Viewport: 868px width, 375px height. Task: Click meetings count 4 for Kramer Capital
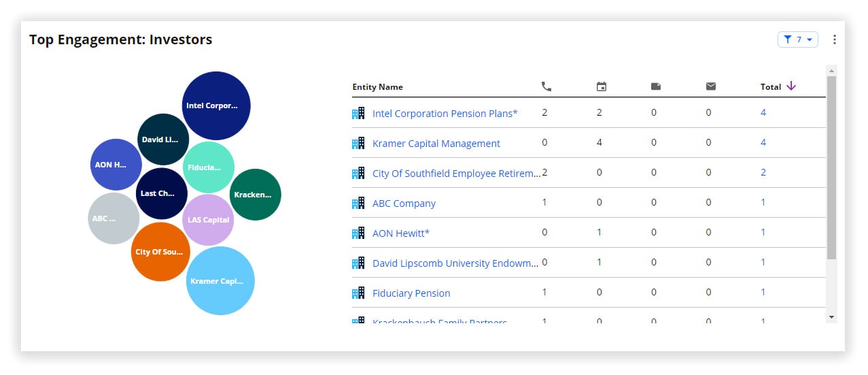(x=600, y=142)
